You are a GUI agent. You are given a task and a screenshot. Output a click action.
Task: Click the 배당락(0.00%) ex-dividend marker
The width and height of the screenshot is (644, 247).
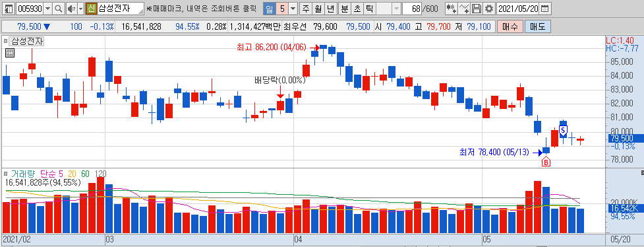(x=280, y=80)
